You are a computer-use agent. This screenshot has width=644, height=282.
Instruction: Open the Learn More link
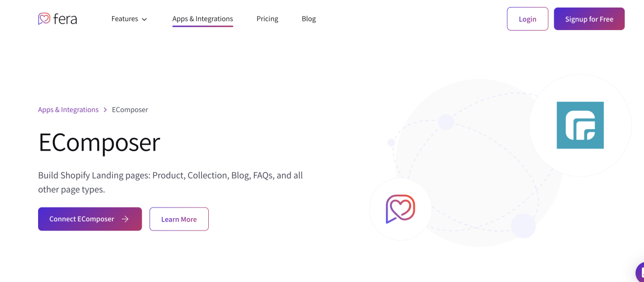point(179,219)
